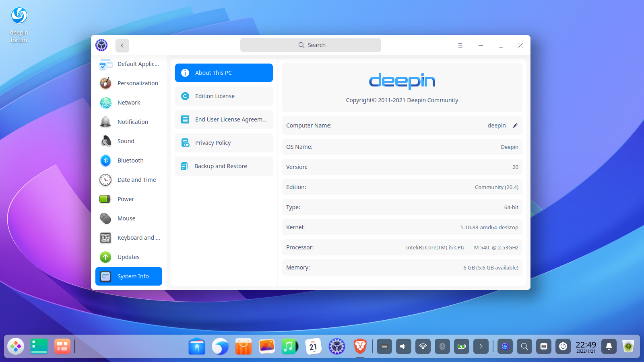Select the Computer Name value "deepin"
Image resolution: width=644 pixels, height=362 pixels.
pos(497,125)
